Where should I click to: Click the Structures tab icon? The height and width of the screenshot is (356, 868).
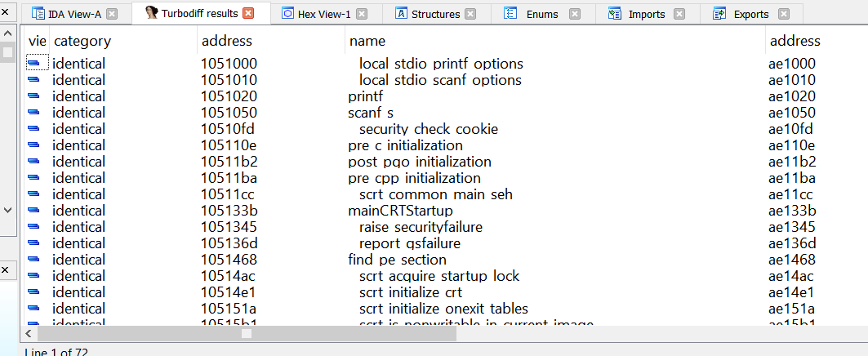(401, 14)
